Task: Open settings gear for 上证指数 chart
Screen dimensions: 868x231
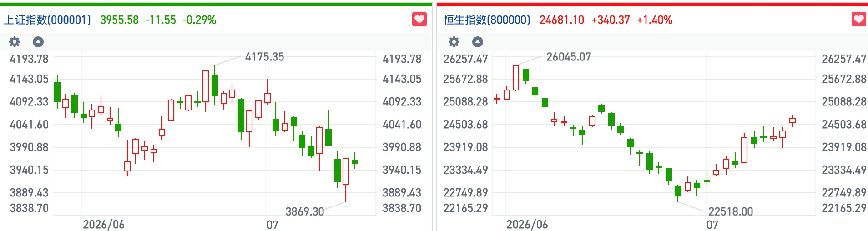Action: (15, 42)
